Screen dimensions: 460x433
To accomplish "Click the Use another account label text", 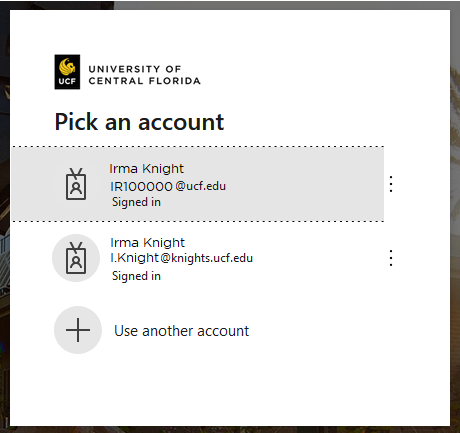I will click(181, 331).
